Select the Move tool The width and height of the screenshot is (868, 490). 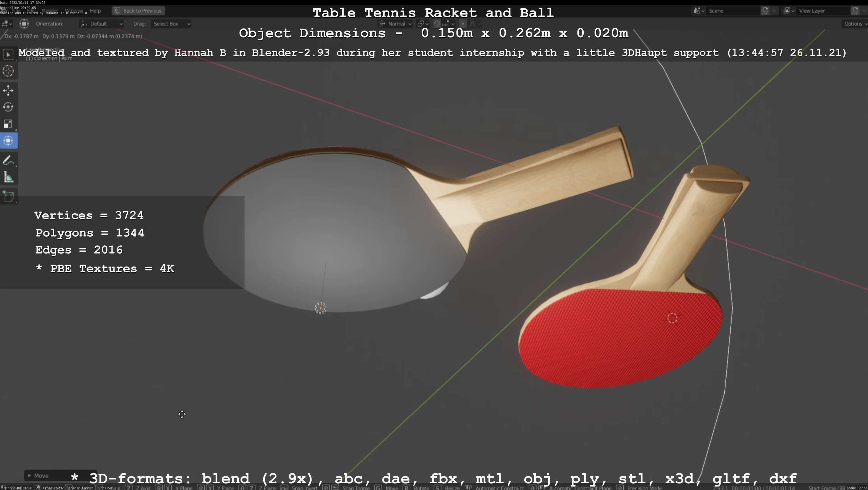8,90
